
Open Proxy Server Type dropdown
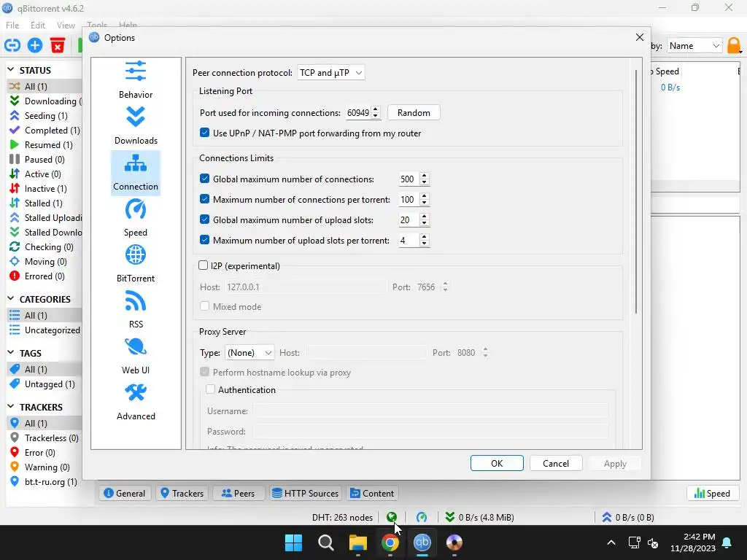[x=249, y=353]
